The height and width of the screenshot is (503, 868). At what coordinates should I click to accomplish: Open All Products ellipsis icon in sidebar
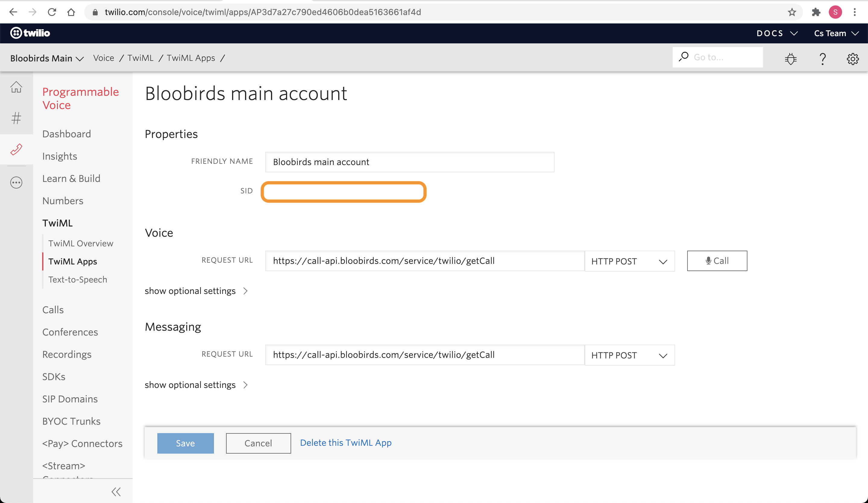16,183
